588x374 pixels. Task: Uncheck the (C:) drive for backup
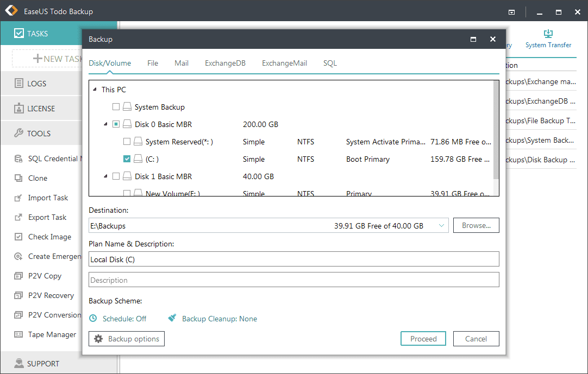click(x=127, y=159)
